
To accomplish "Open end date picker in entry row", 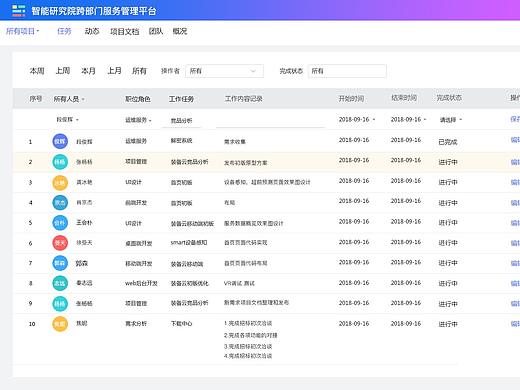I will coord(409,120).
